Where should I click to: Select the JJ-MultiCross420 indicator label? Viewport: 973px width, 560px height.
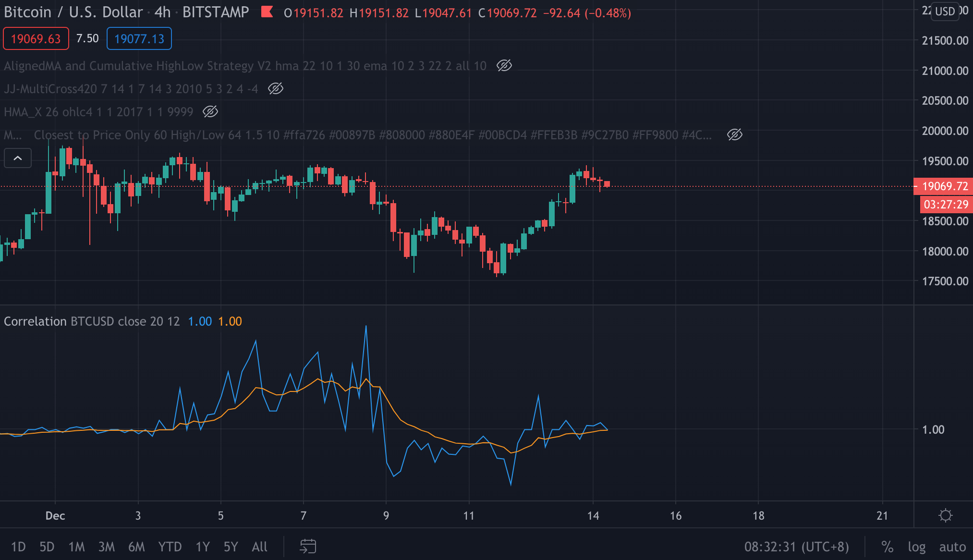(131, 89)
